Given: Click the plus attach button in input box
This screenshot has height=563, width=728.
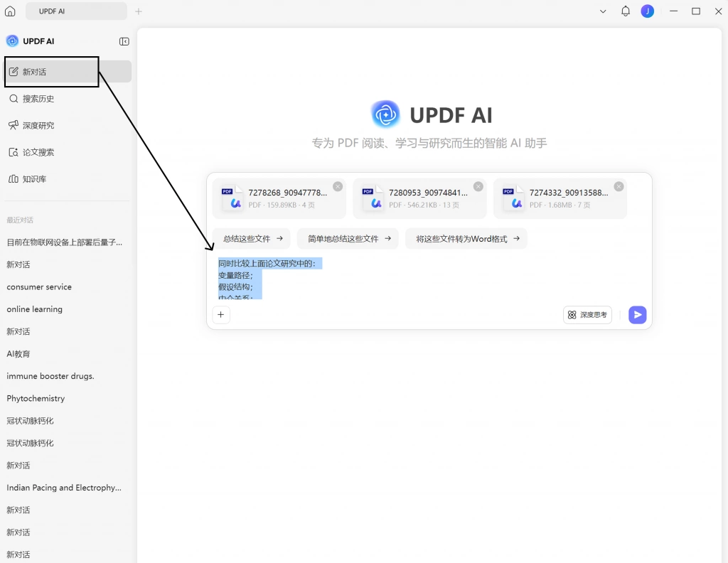Looking at the screenshot, I should 221,315.
